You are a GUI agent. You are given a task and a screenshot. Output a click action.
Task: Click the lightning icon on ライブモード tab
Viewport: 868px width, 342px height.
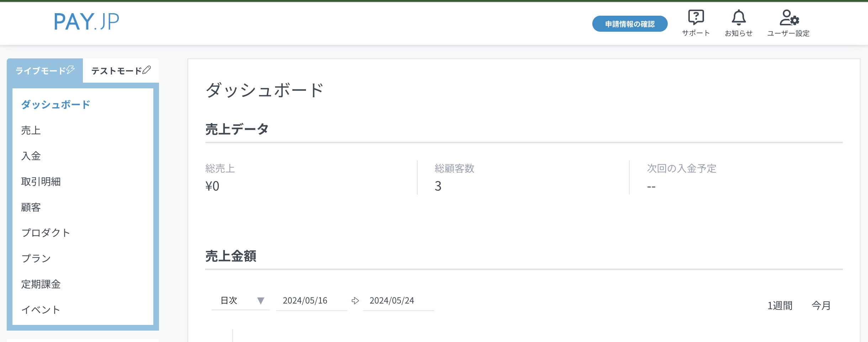(70, 69)
